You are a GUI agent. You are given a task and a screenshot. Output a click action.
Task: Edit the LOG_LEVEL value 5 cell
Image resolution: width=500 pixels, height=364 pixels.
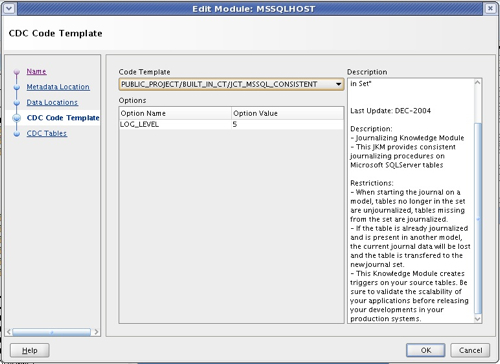click(287, 124)
